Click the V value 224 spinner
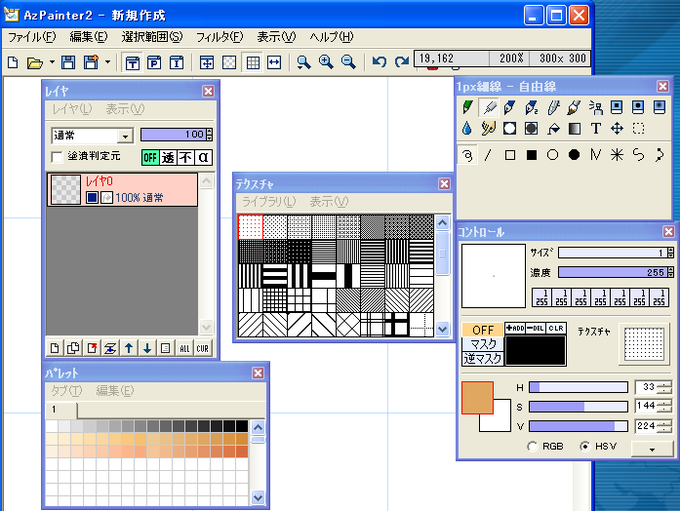Screen dimensions: 680x511 [x=664, y=426]
